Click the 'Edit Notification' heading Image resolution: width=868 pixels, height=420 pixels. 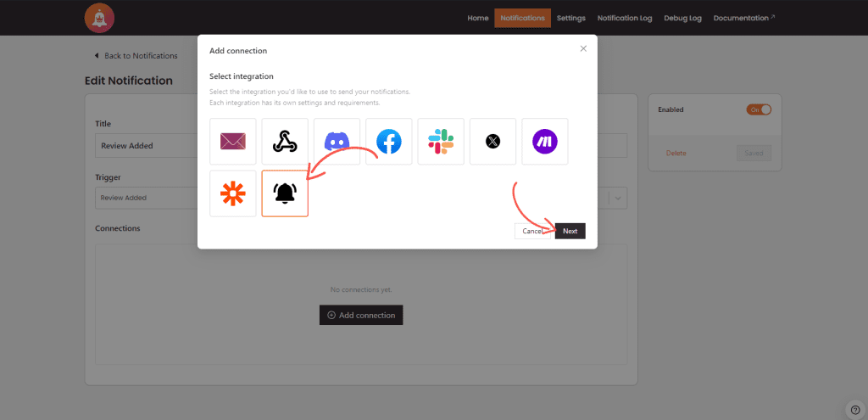[x=129, y=81]
